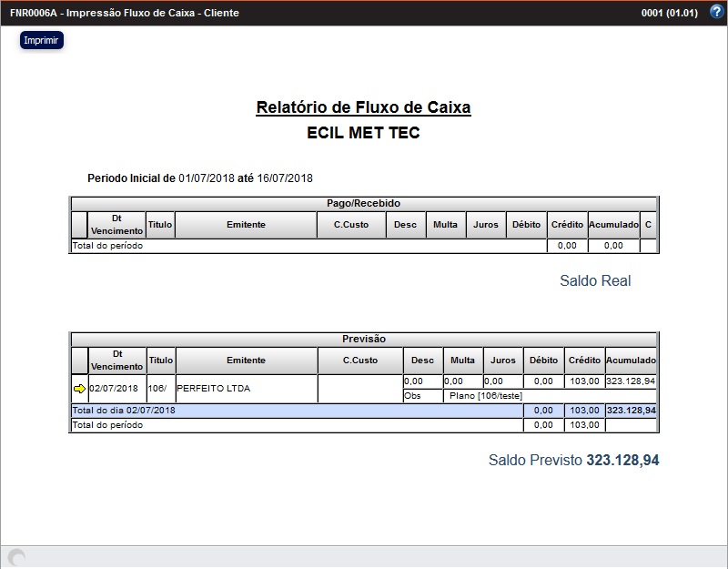Open the help icon in the title bar
The height and width of the screenshot is (569, 728).
(x=717, y=12)
